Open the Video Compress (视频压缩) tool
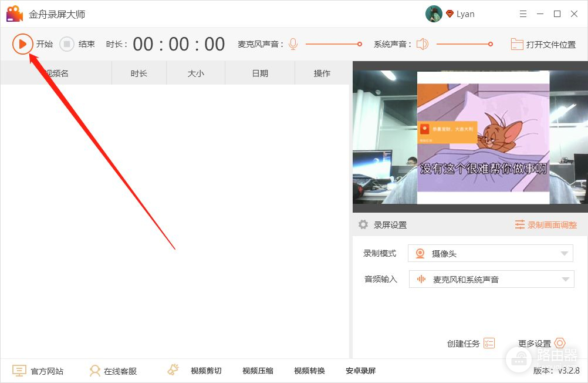 [258, 371]
